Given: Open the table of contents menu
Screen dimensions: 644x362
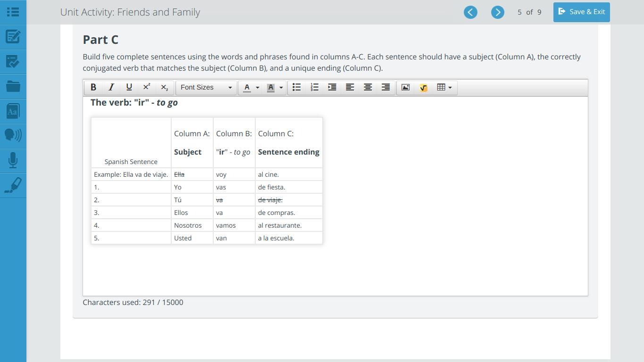Looking at the screenshot, I should click(13, 12).
